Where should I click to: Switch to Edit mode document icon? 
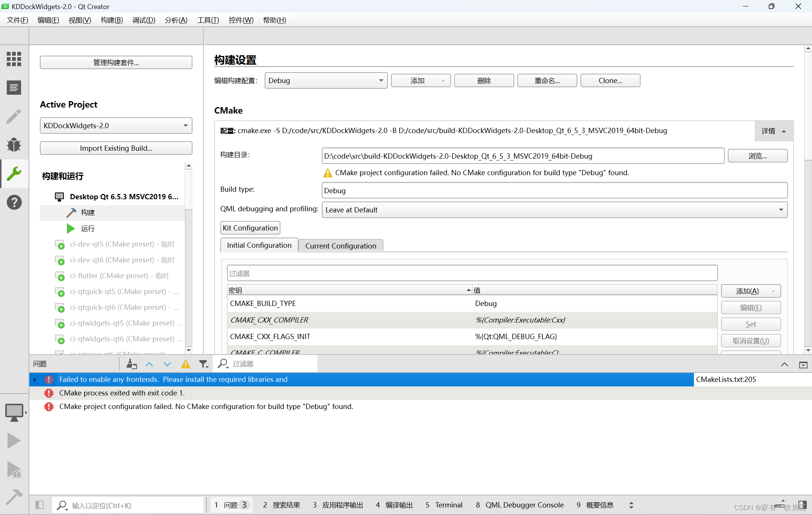(14, 88)
